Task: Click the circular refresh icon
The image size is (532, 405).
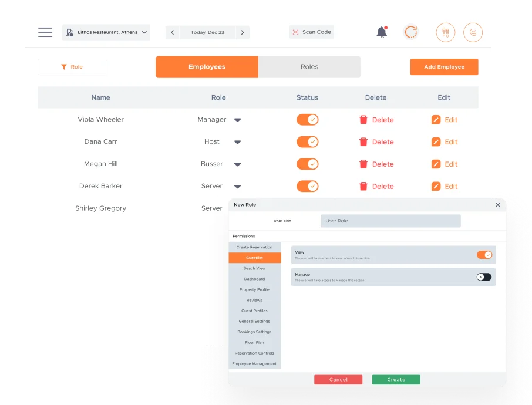Action: point(411,32)
